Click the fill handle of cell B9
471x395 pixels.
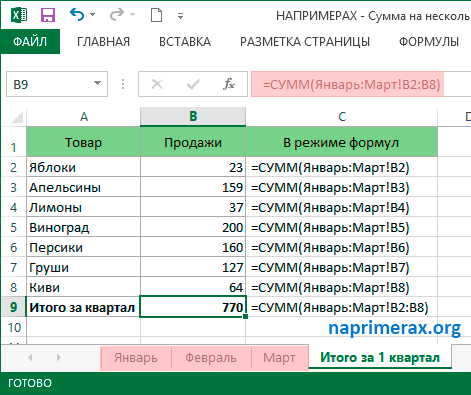coord(246,316)
